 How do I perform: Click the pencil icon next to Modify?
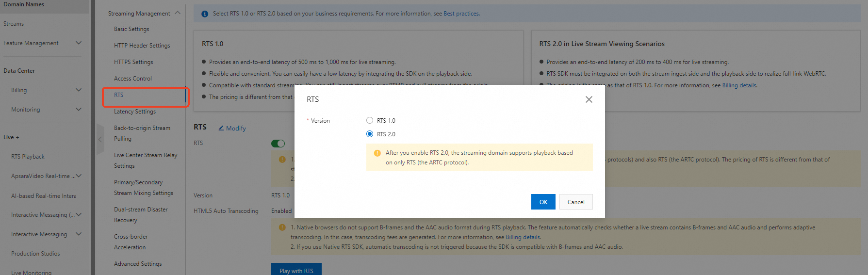[221, 128]
